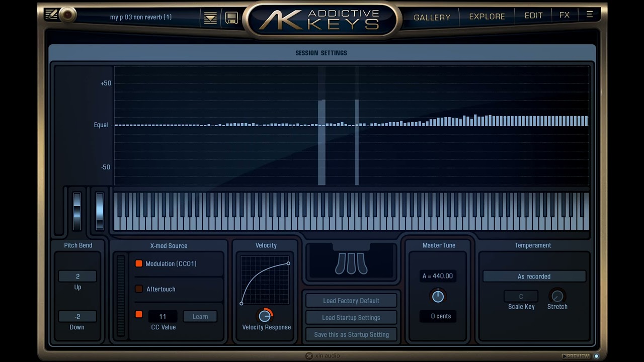
Task: Click the velocity curve's bottom start point
Action: (242, 303)
